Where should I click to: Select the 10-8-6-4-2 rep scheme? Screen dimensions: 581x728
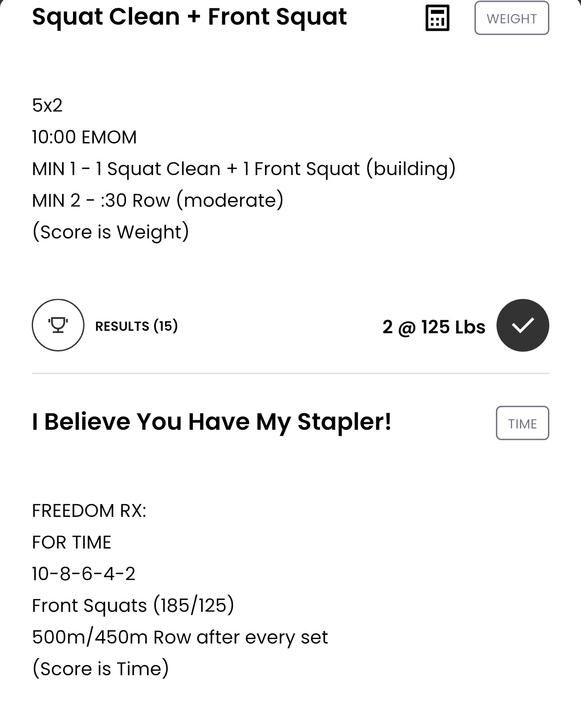tap(84, 574)
